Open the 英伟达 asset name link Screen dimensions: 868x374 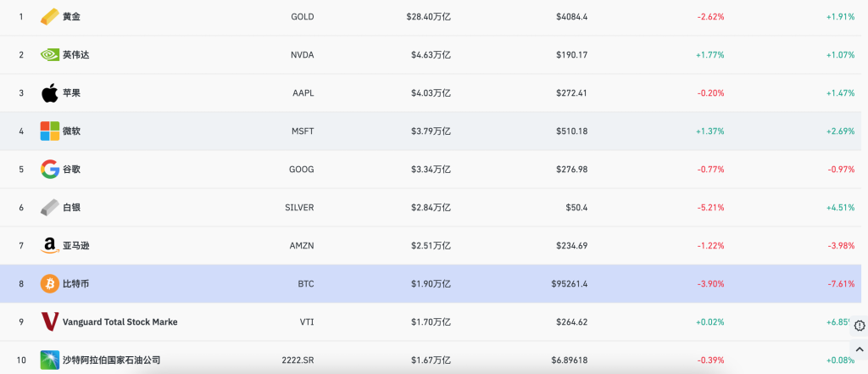pyautogui.click(x=75, y=55)
